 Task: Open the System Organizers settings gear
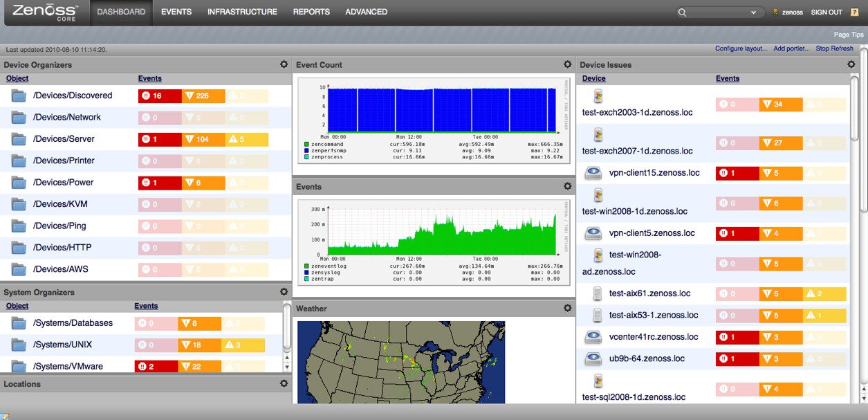point(284,291)
